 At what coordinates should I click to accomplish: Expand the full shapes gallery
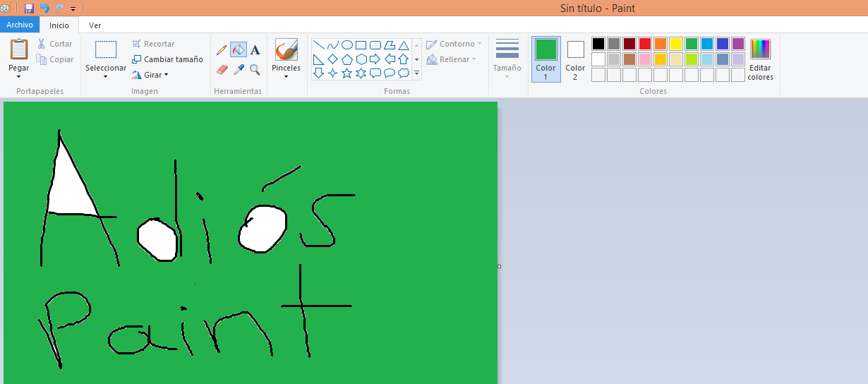(416, 73)
